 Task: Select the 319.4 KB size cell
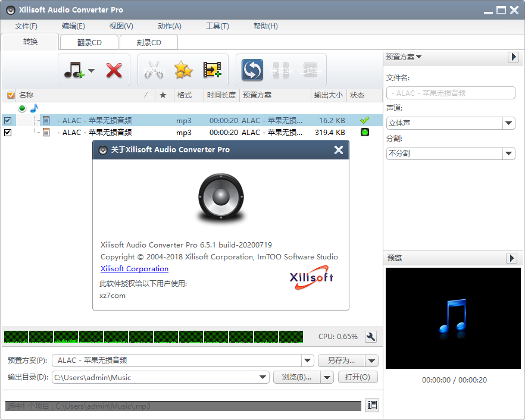[x=330, y=133]
